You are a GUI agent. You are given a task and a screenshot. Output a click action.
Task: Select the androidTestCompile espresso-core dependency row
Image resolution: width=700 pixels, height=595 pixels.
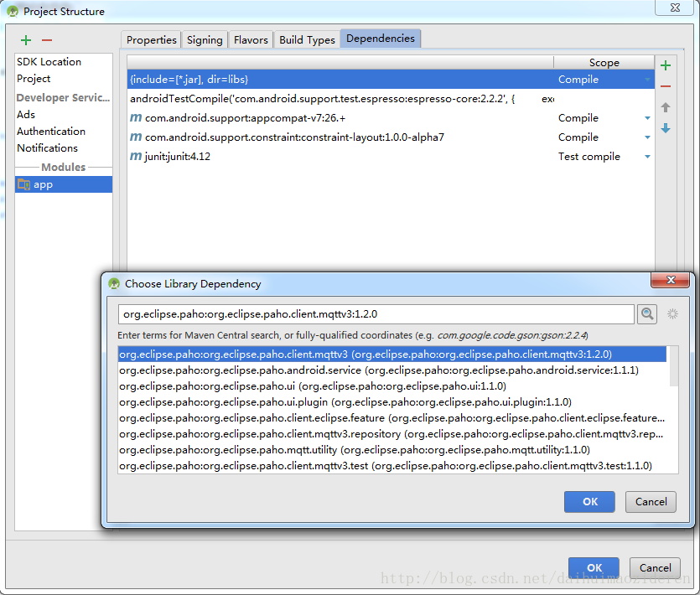pos(391,99)
